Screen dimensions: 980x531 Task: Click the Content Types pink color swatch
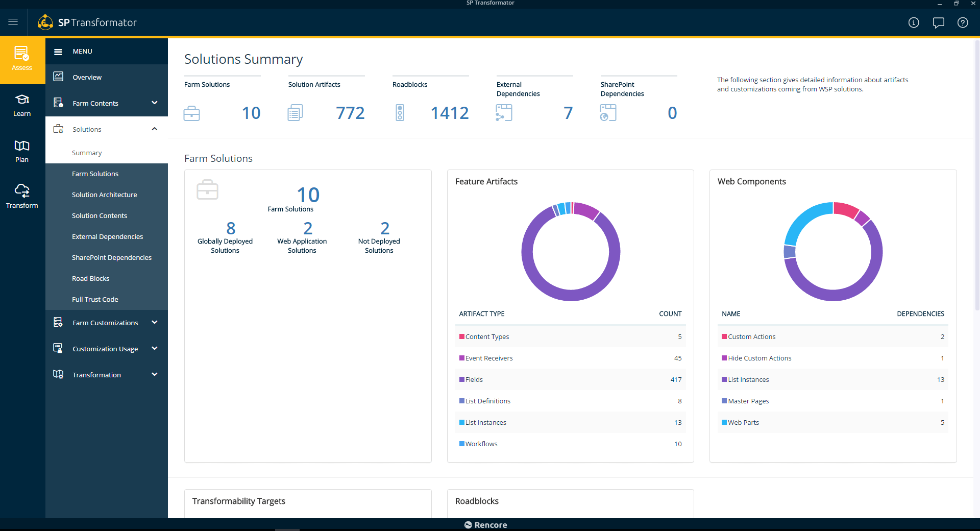(461, 336)
